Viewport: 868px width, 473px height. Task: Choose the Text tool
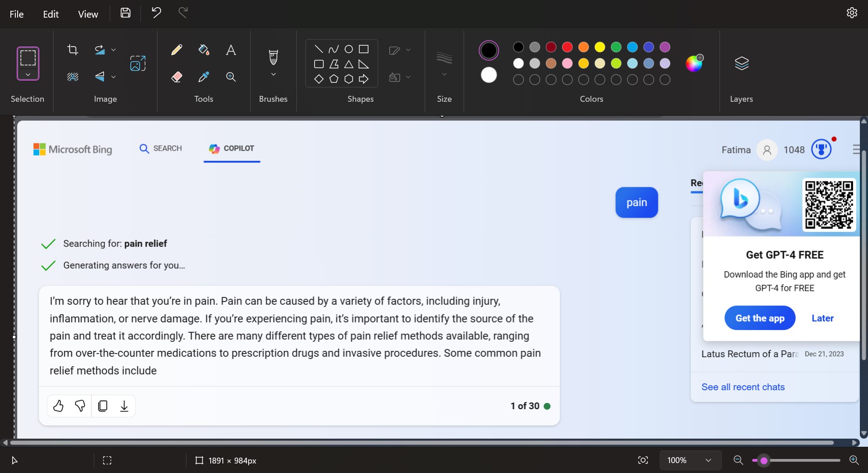(231, 50)
